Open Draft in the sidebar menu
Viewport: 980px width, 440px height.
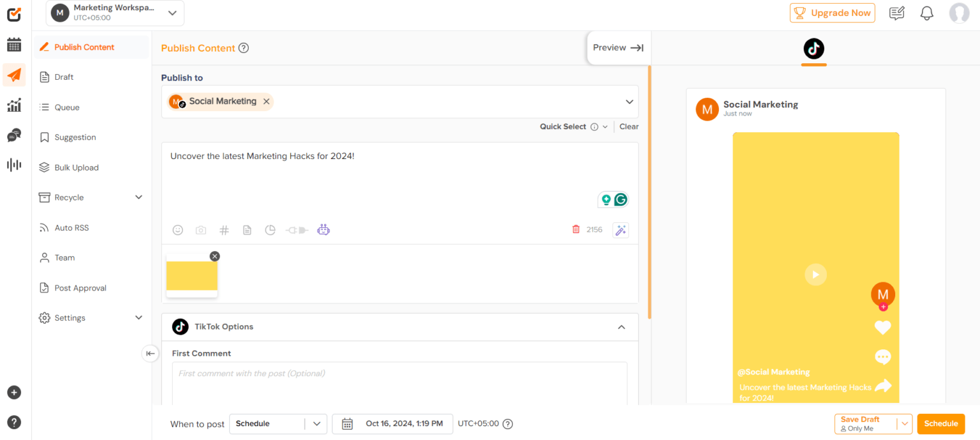pyautogui.click(x=64, y=77)
